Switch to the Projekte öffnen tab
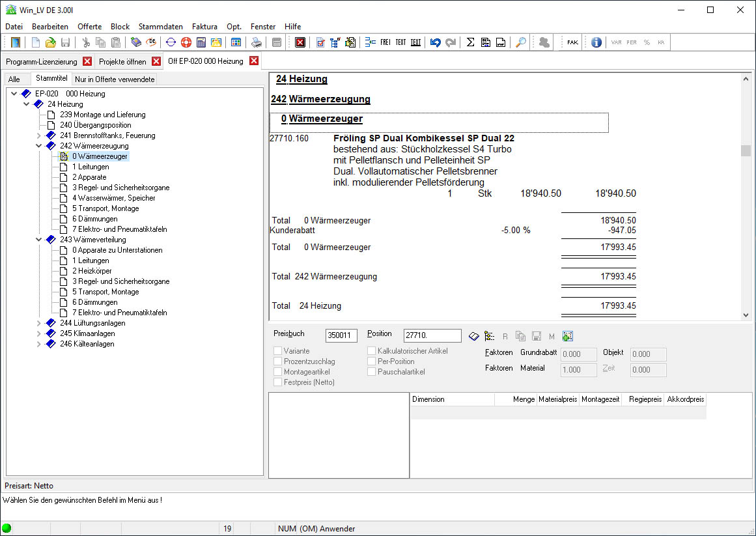Image resolution: width=756 pixels, height=536 pixels. point(122,62)
